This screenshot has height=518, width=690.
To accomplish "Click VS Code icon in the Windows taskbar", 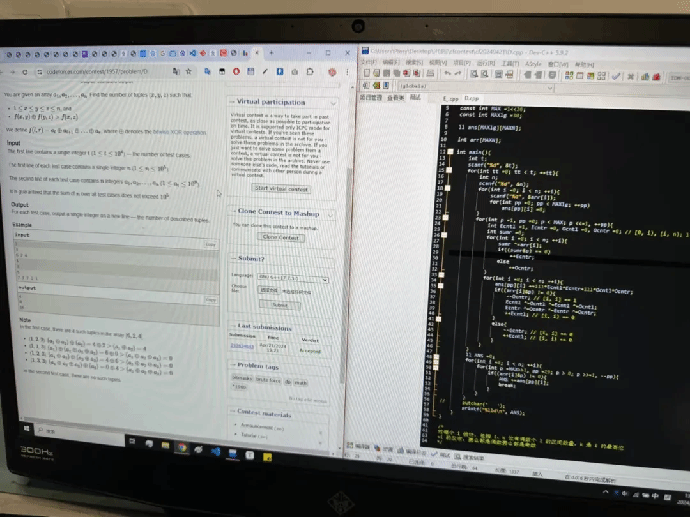I will [216, 451].
